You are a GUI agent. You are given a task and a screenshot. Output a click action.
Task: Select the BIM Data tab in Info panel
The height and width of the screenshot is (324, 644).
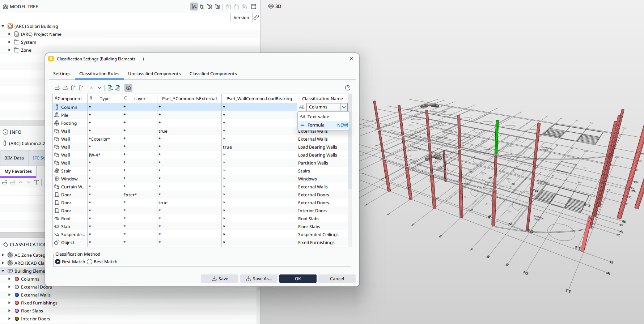click(x=14, y=158)
